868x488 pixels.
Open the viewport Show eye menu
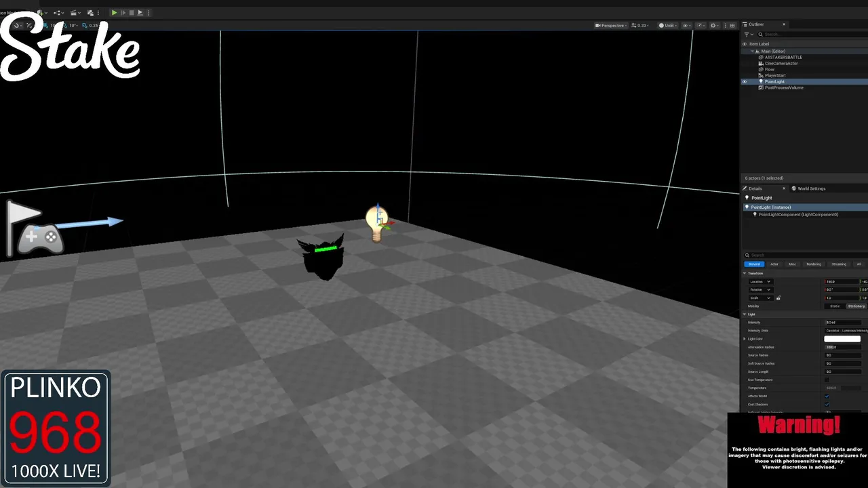coord(686,26)
